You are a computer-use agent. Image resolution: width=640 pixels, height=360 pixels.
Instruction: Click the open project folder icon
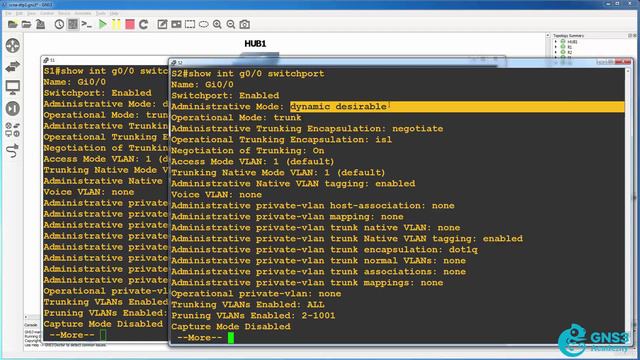(26, 24)
